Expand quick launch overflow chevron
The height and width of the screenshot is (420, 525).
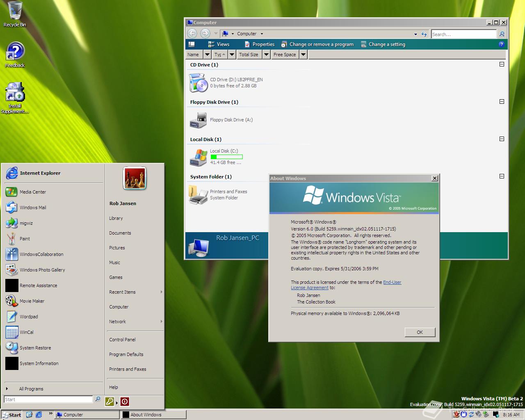click(x=50, y=413)
